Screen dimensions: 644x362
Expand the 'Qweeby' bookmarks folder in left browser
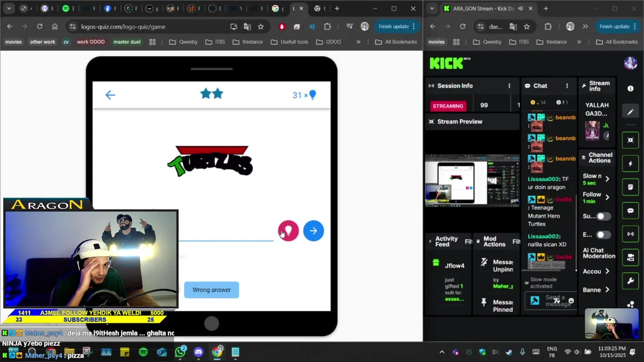(183, 42)
